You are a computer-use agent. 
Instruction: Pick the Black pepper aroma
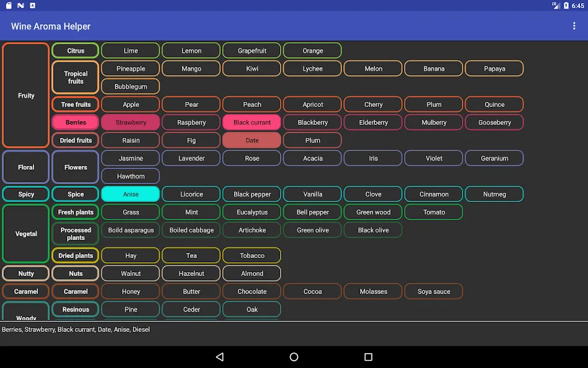pos(252,194)
